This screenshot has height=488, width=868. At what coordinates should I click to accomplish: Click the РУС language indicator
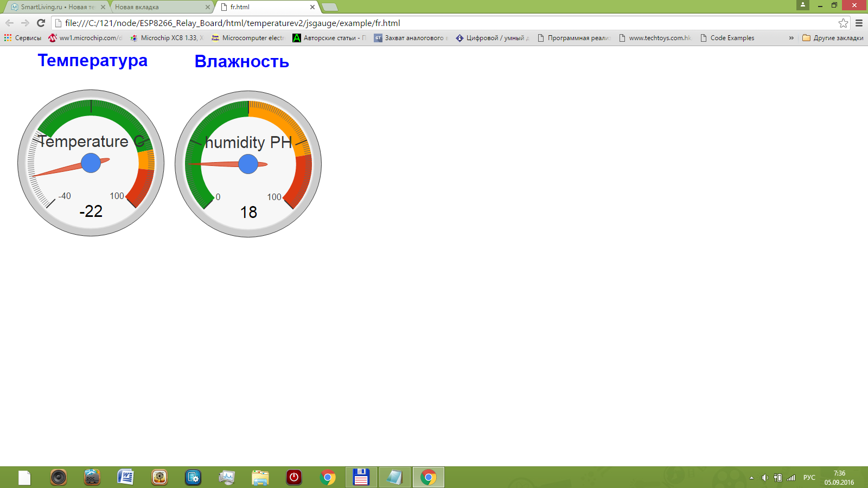pos(809,478)
